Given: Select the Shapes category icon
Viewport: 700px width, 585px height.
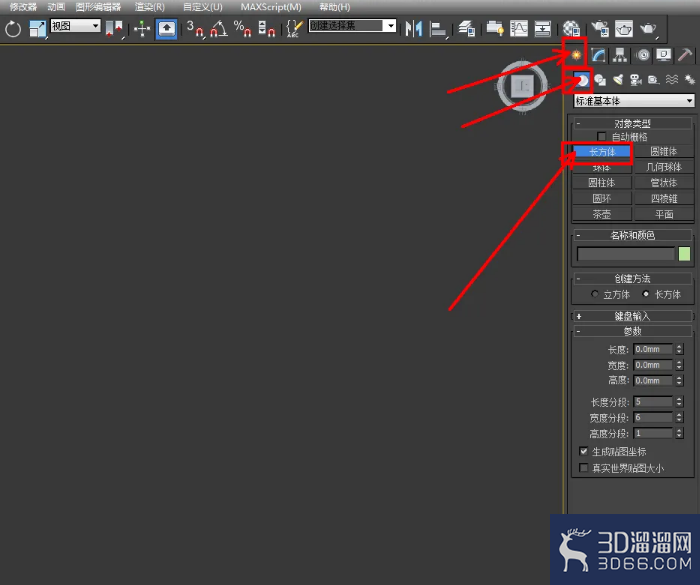Looking at the screenshot, I should click(600, 80).
